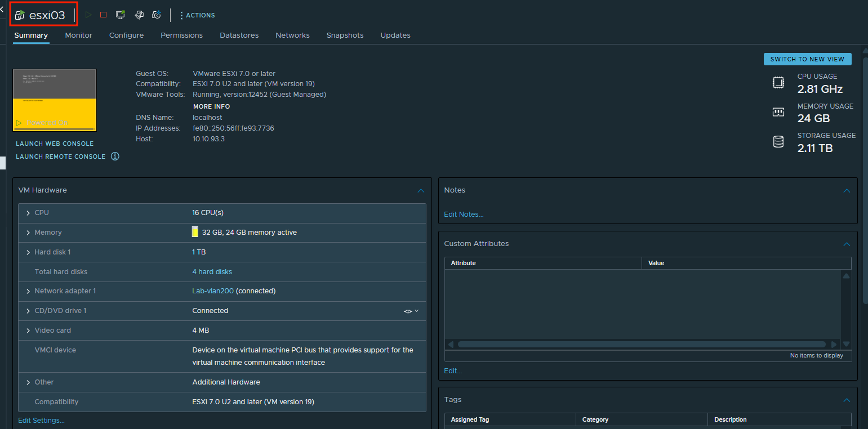Click the DNS name localhost
868x429 pixels.
207,118
